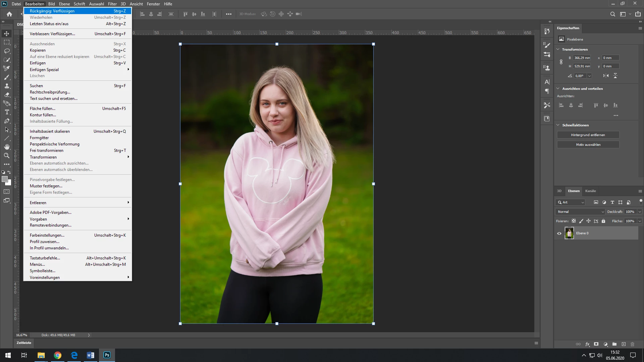
Task: Switch to the Kanäle tab
Action: coord(590,191)
